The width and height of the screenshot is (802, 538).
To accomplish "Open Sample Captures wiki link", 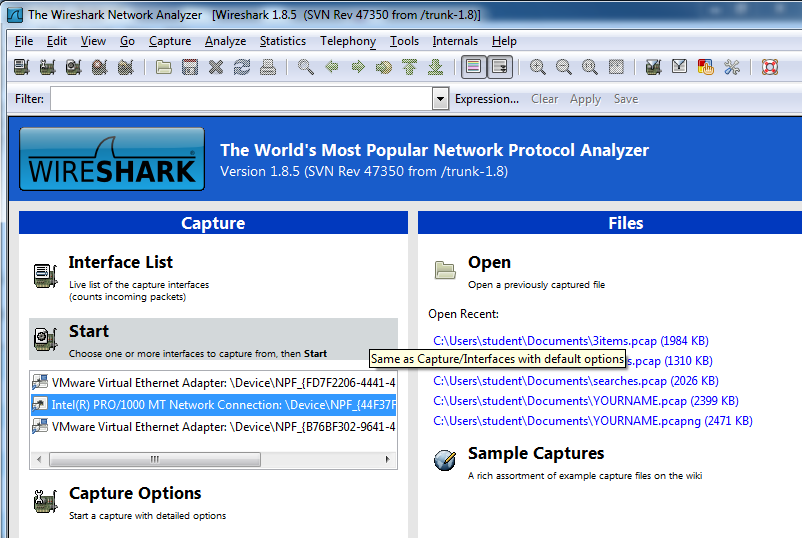I will (x=536, y=453).
